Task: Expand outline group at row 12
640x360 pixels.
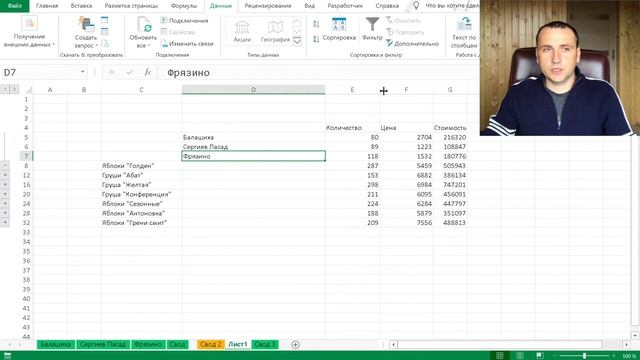Action: click(x=5, y=175)
